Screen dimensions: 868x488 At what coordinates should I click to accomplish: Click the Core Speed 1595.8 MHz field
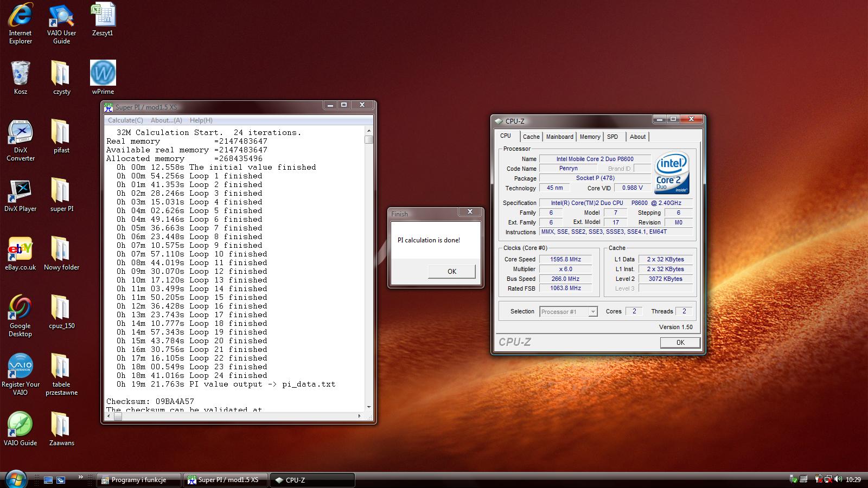pos(565,259)
